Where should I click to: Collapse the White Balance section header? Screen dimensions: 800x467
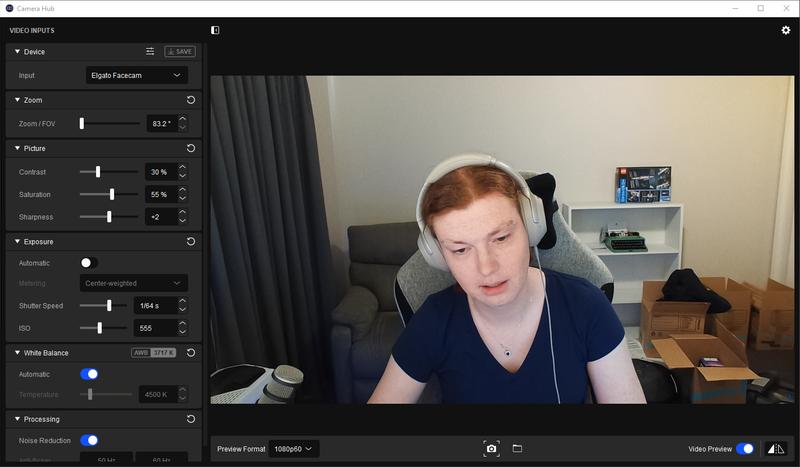coord(17,353)
